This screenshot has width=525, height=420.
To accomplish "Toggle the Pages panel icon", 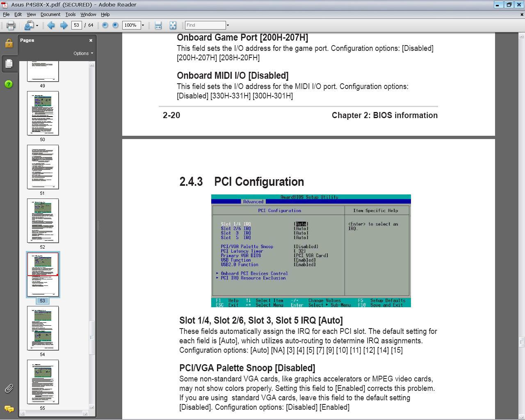I will [9, 64].
